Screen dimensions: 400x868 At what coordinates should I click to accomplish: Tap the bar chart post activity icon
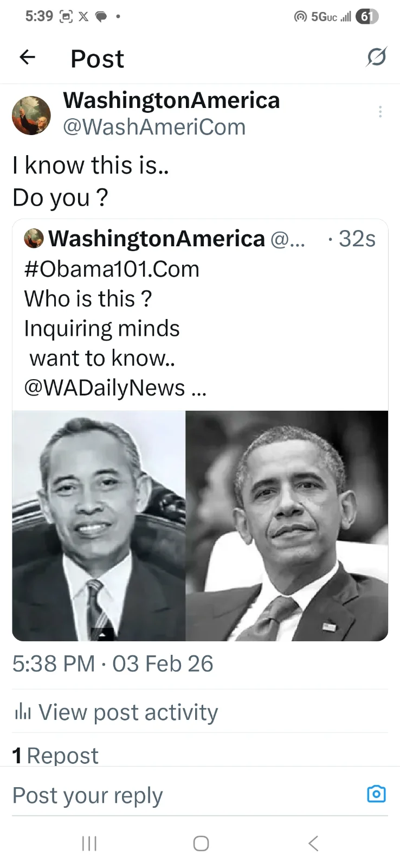pos(23,712)
